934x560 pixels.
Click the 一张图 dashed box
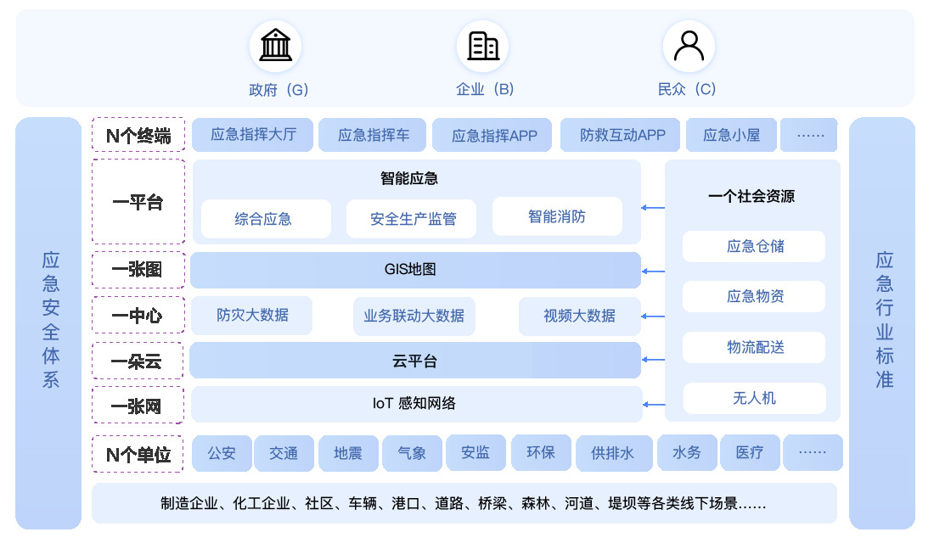pyautogui.click(x=138, y=270)
